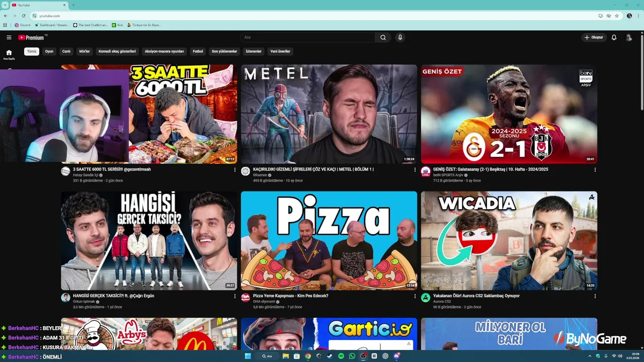Open the Kick bookmark
Viewport: 644px width, 362px height.
[118, 25]
